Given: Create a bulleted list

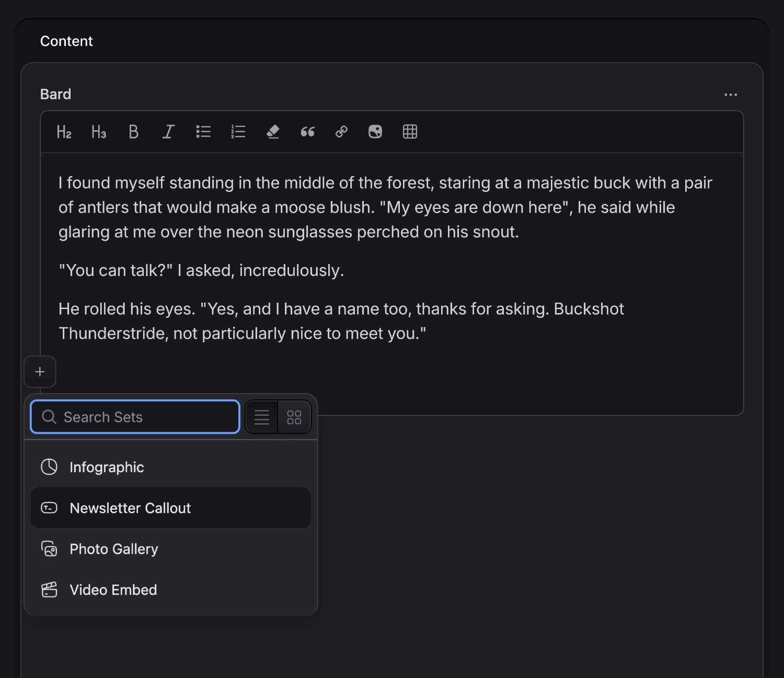Looking at the screenshot, I should [x=203, y=131].
